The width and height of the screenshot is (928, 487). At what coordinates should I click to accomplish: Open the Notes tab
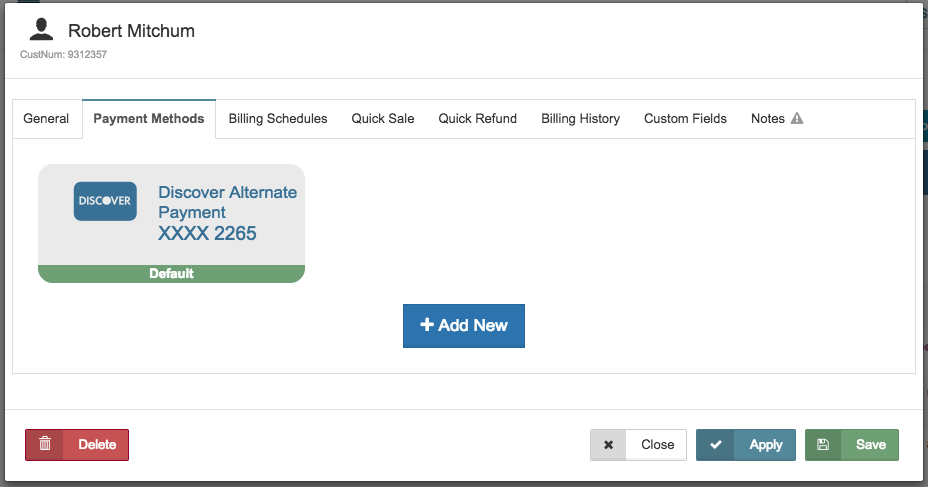point(768,118)
